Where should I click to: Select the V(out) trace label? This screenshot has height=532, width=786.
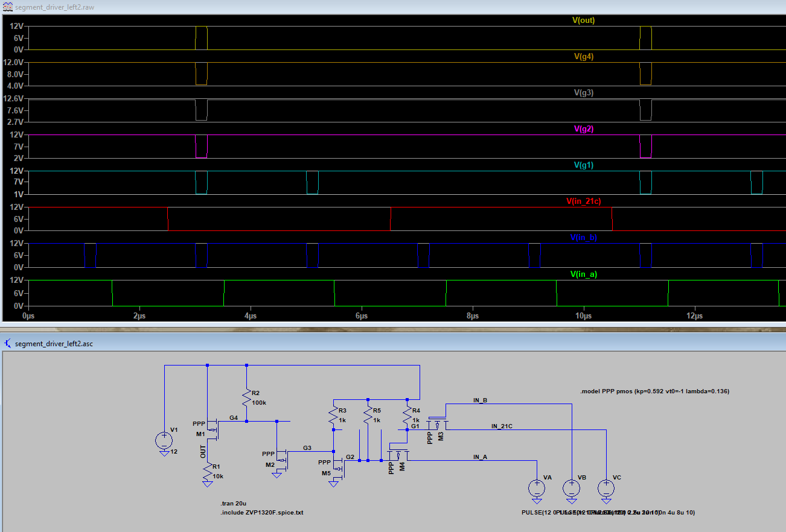(584, 20)
